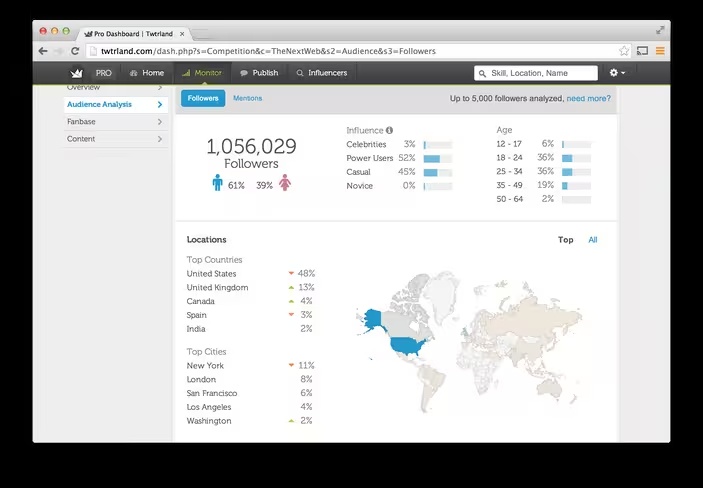
Task: Click the cast screen icon in the address bar
Action: coord(642,51)
